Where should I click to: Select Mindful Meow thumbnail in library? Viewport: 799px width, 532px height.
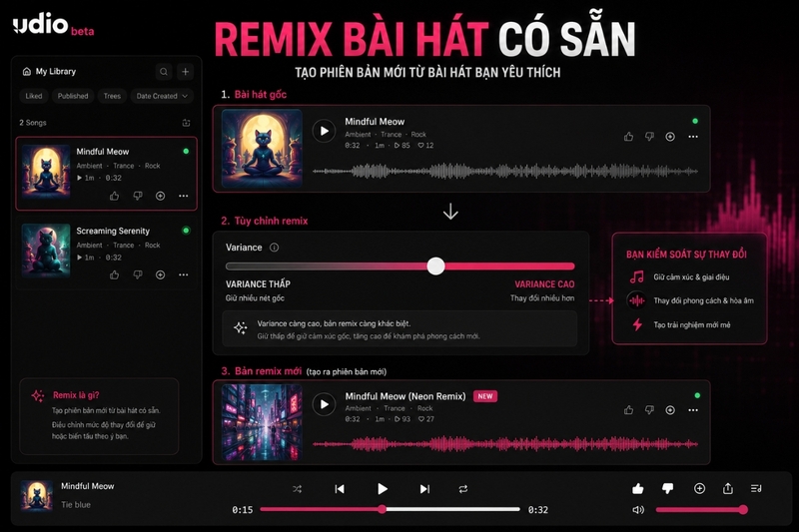click(46, 171)
